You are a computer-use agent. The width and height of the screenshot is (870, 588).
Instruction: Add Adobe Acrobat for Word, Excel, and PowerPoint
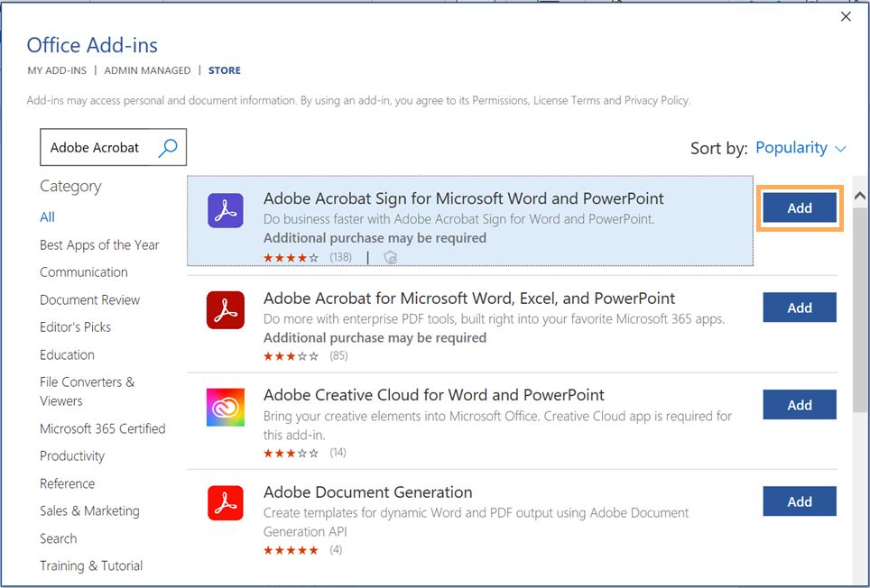pyautogui.click(x=800, y=308)
